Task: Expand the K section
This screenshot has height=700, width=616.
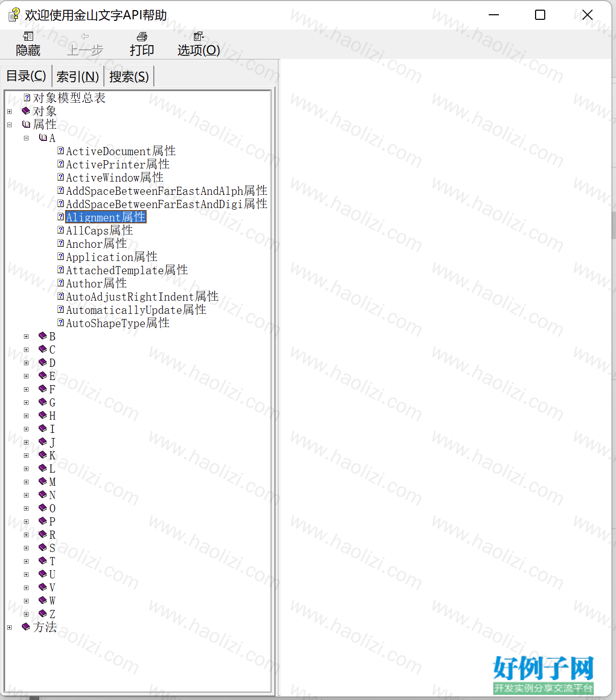Action: tap(26, 455)
